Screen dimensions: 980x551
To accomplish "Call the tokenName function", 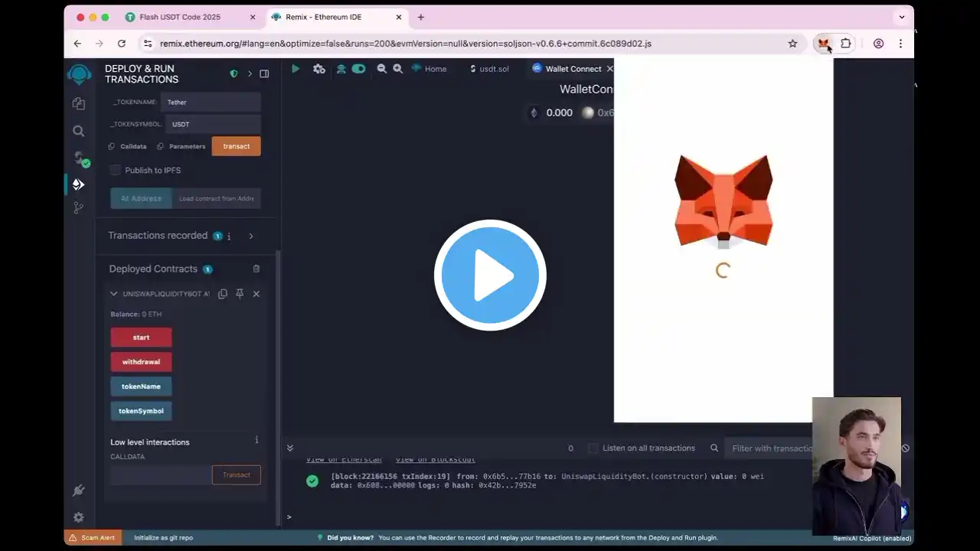I will (x=141, y=386).
